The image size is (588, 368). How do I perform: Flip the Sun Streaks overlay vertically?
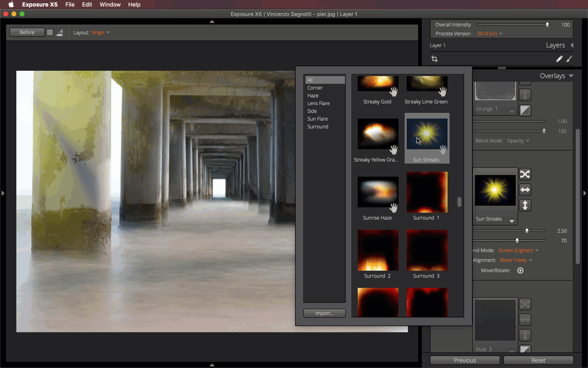coord(525,205)
